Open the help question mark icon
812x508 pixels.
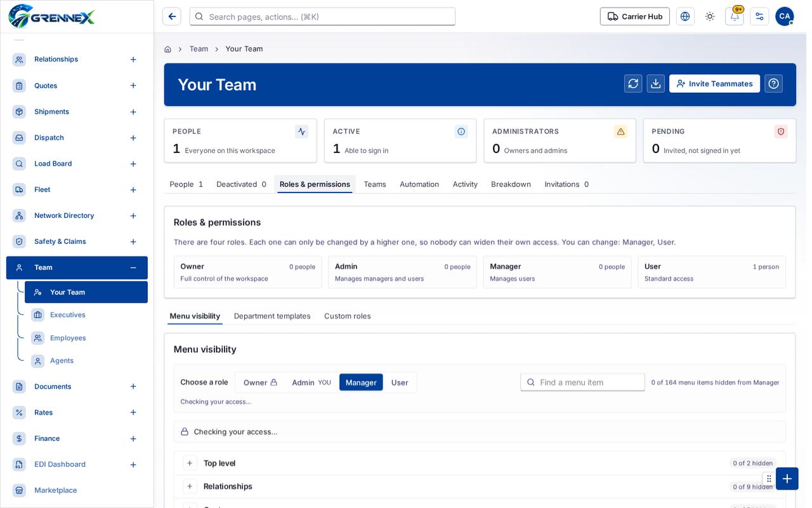pos(773,84)
